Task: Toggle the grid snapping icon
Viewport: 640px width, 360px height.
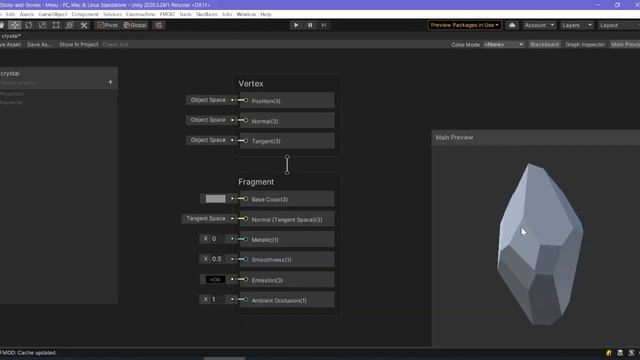Action: click(x=159, y=25)
